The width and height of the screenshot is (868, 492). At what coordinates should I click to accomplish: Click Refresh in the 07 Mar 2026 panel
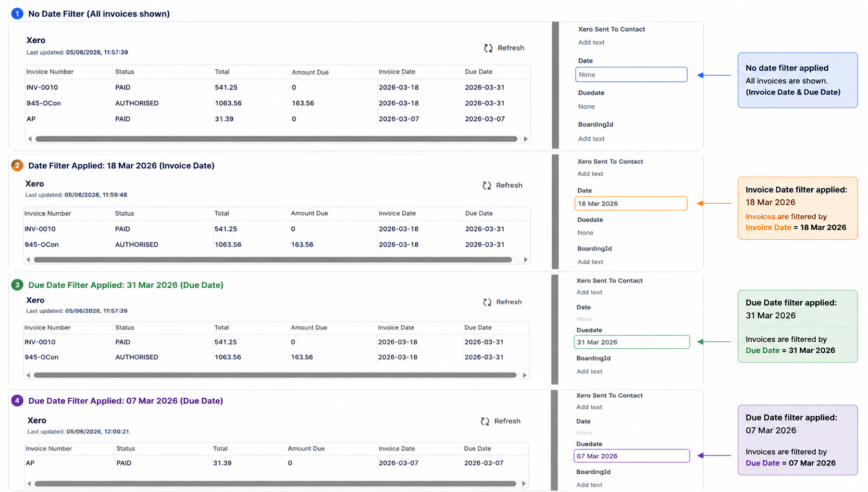tap(500, 421)
